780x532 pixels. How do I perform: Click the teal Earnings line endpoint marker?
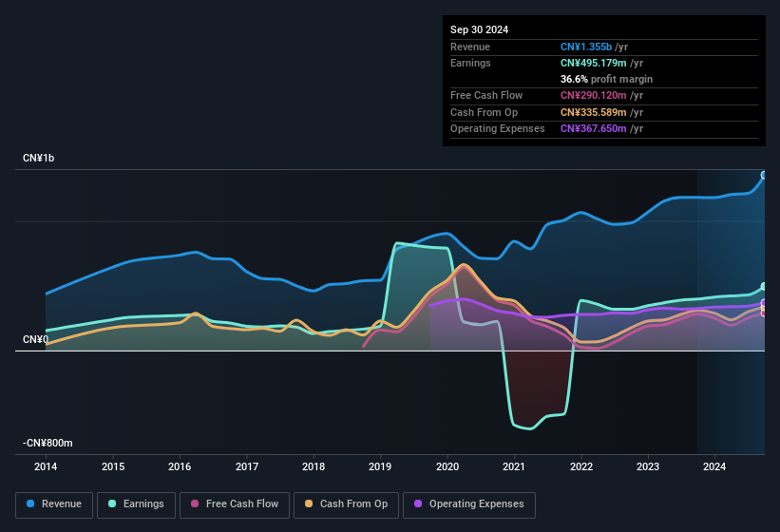tap(764, 287)
